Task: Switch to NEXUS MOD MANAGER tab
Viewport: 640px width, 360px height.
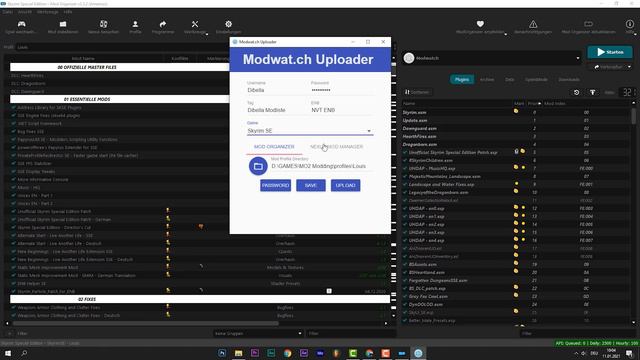Action: [x=336, y=147]
